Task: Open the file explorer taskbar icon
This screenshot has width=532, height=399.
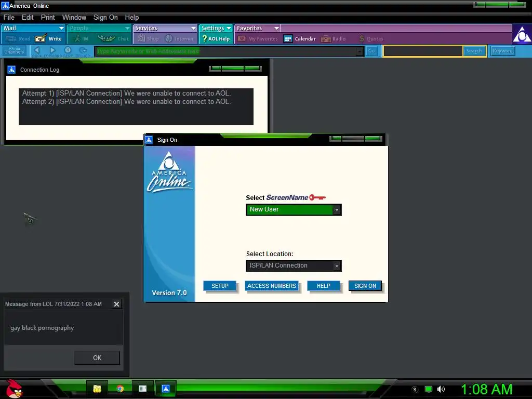Action: tap(97, 389)
